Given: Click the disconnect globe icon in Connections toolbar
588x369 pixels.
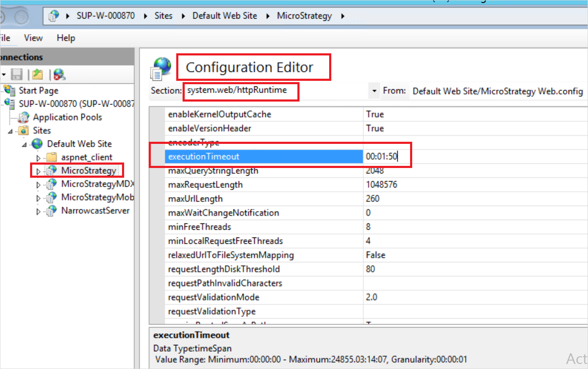Looking at the screenshot, I should click(59, 74).
